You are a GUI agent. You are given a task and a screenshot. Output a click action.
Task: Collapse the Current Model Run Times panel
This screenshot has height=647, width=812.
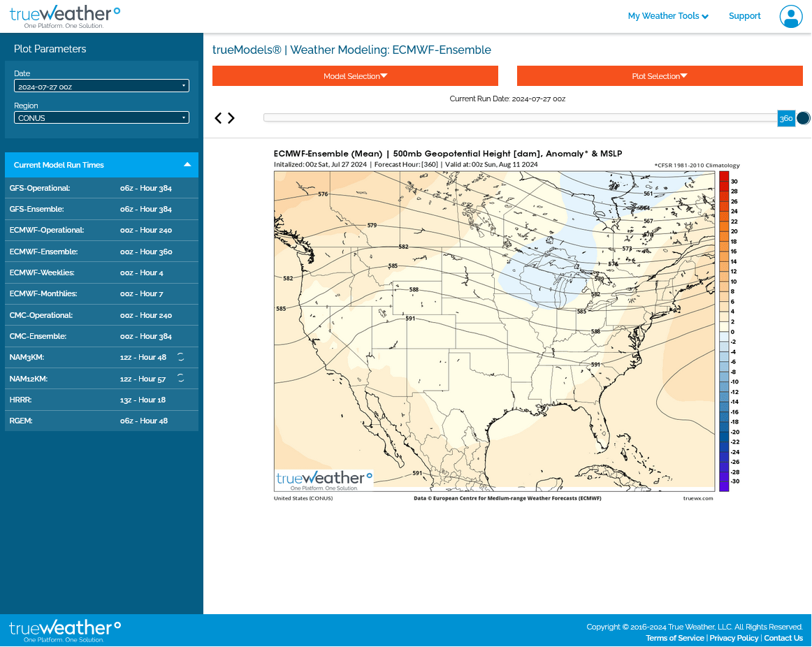click(101, 165)
